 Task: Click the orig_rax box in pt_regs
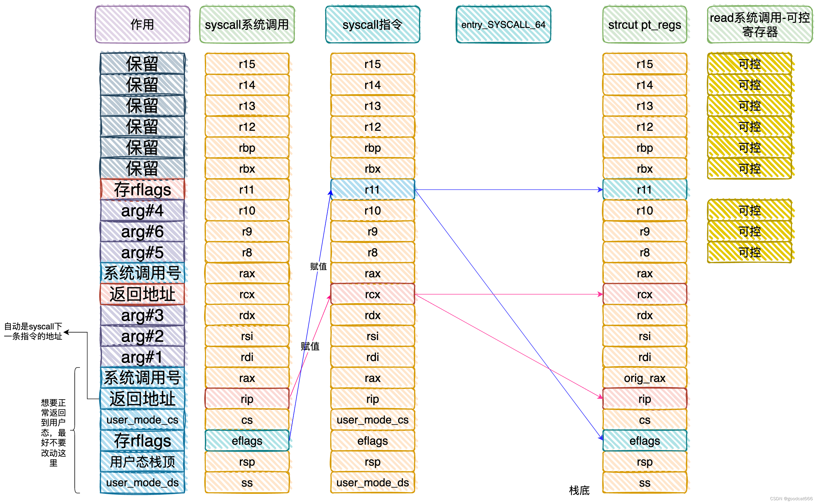[x=645, y=378]
